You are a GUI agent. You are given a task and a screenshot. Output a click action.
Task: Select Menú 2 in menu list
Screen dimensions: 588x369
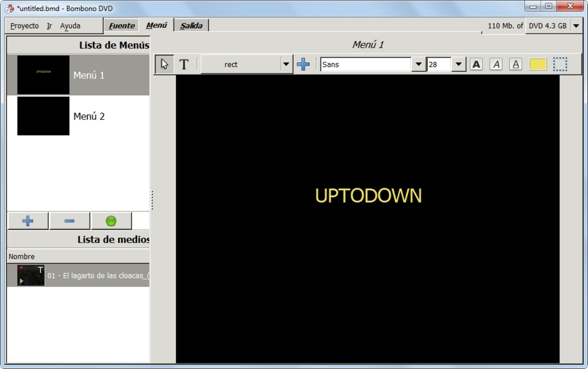[x=78, y=116]
